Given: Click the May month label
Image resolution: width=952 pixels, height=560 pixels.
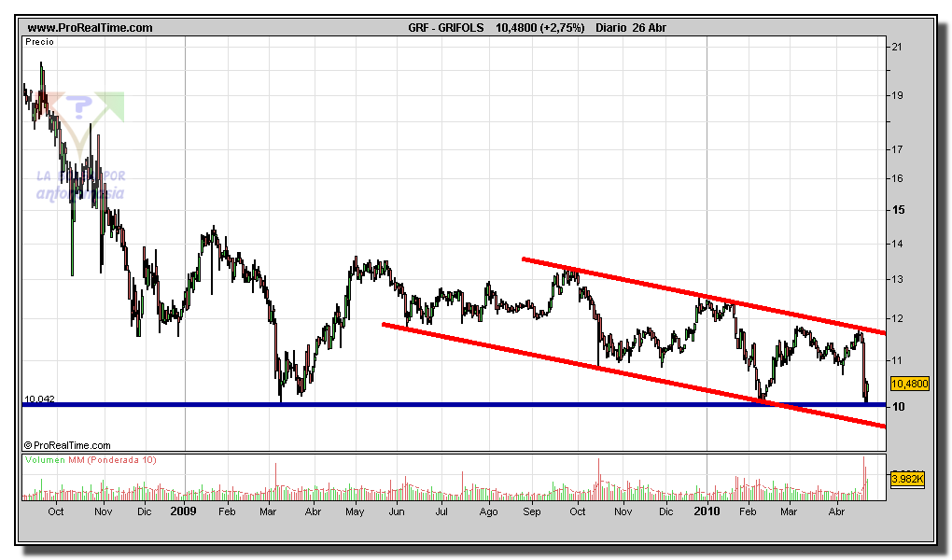Looking at the screenshot, I should 356,512.
